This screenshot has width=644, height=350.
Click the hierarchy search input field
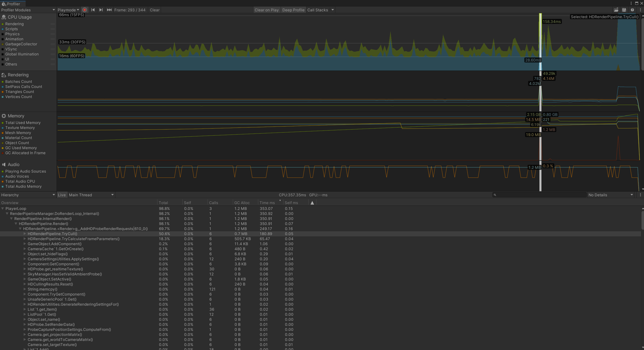539,195
